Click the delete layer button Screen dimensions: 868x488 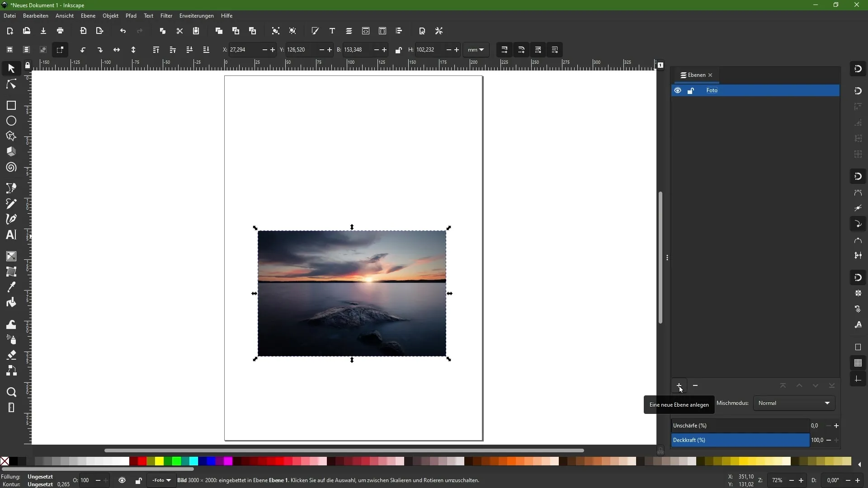click(695, 385)
